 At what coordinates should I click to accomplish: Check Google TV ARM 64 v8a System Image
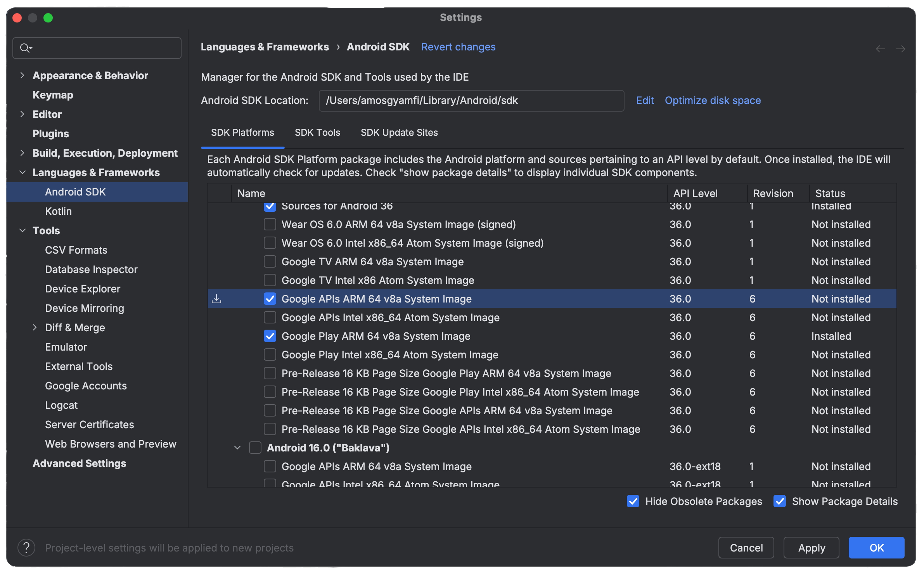pyautogui.click(x=270, y=261)
